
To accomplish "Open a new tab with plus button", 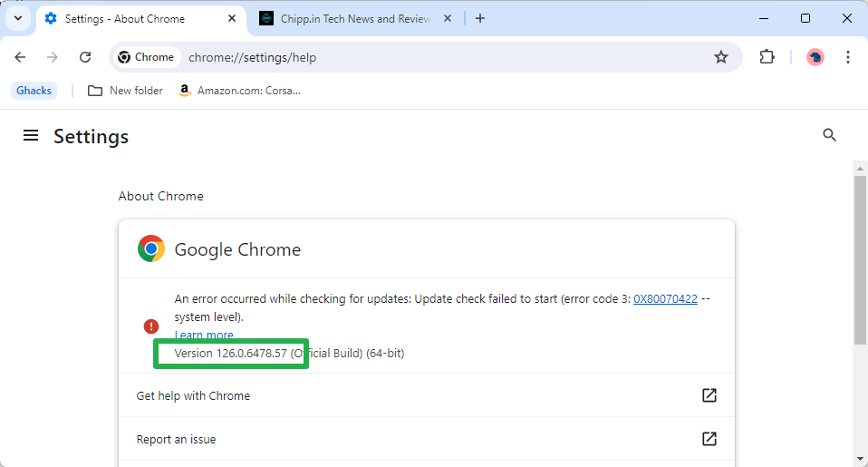I will click(x=480, y=18).
